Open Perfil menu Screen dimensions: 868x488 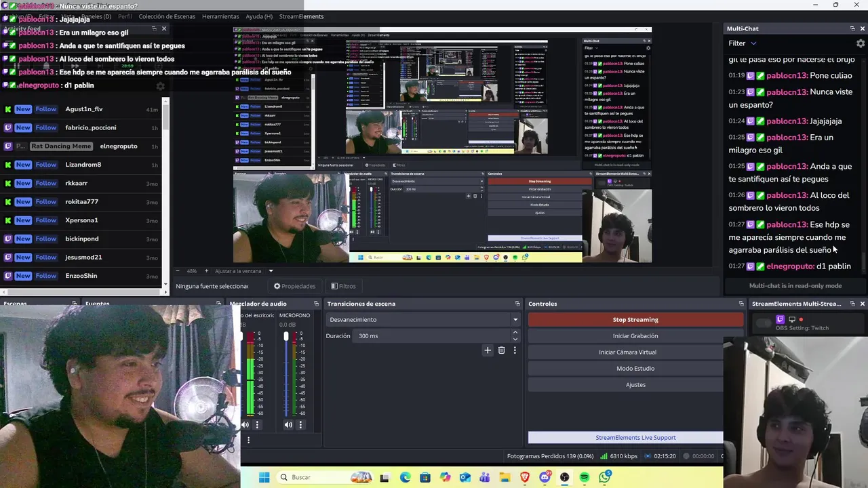point(125,16)
